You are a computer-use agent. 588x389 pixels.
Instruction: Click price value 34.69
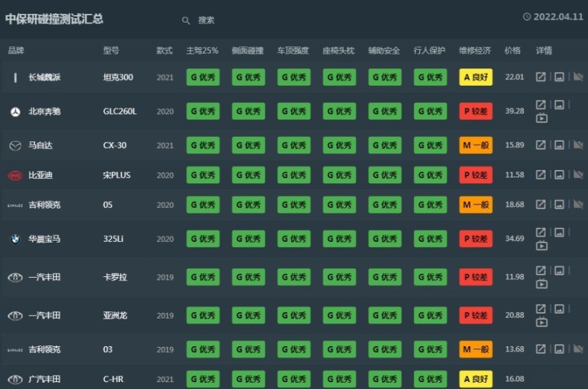(515, 238)
